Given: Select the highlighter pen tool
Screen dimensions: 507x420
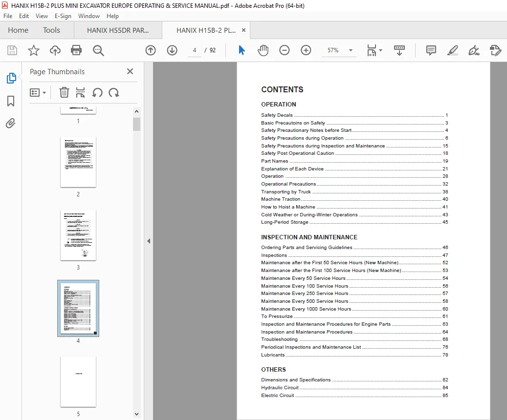Looking at the screenshot, I should [x=453, y=50].
